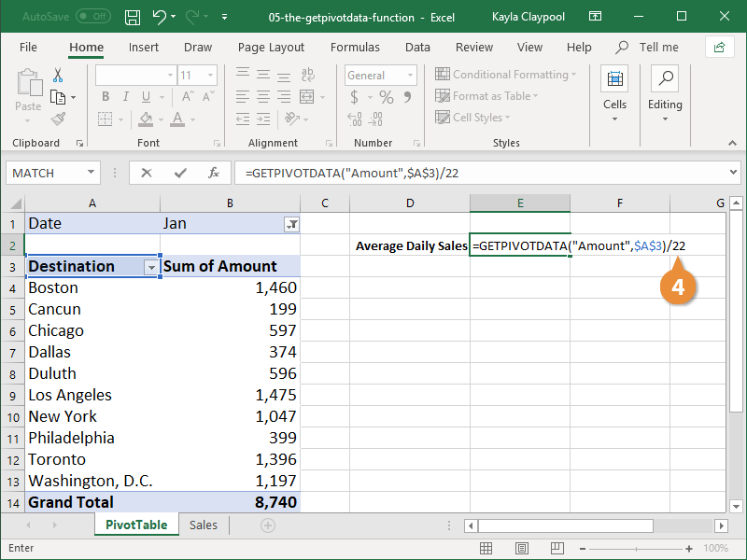This screenshot has width=747, height=560.
Task: Click the Share icon button
Action: click(719, 48)
